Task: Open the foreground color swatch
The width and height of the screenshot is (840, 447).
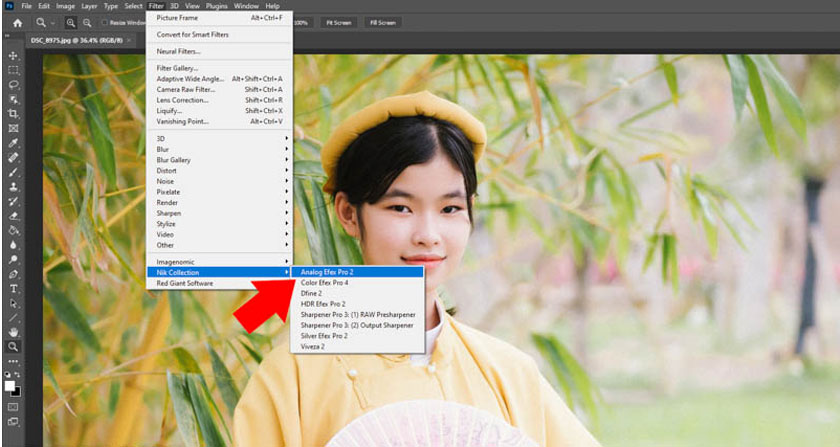Action: point(10,385)
